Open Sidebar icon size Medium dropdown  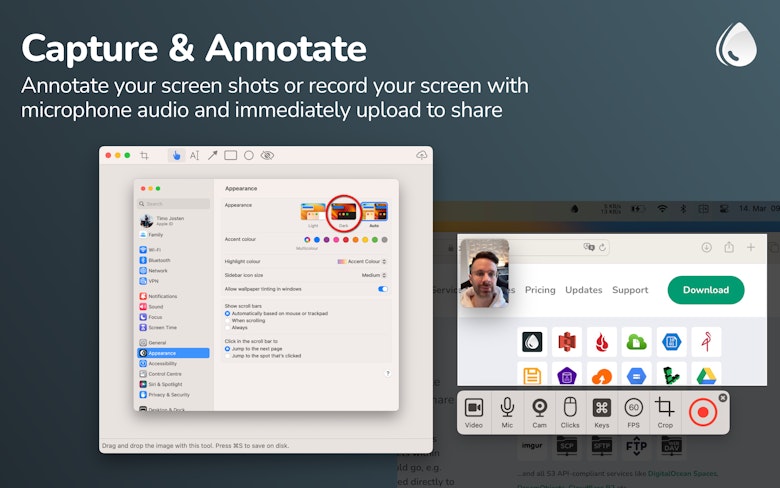[x=374, y=275]
